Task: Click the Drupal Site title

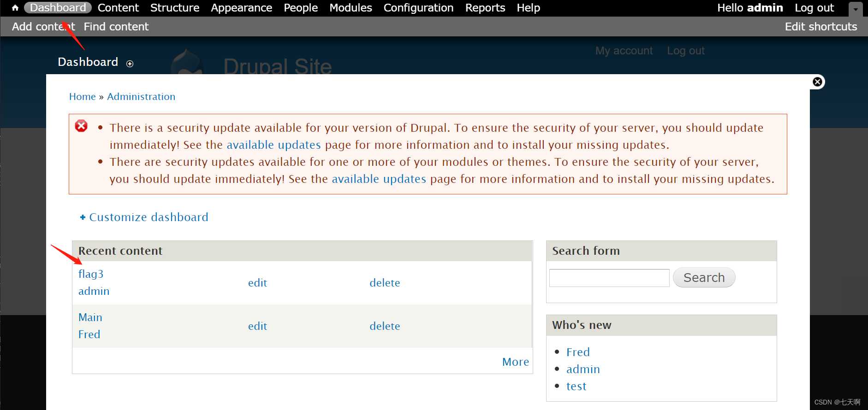Action: tap(278, 66)
